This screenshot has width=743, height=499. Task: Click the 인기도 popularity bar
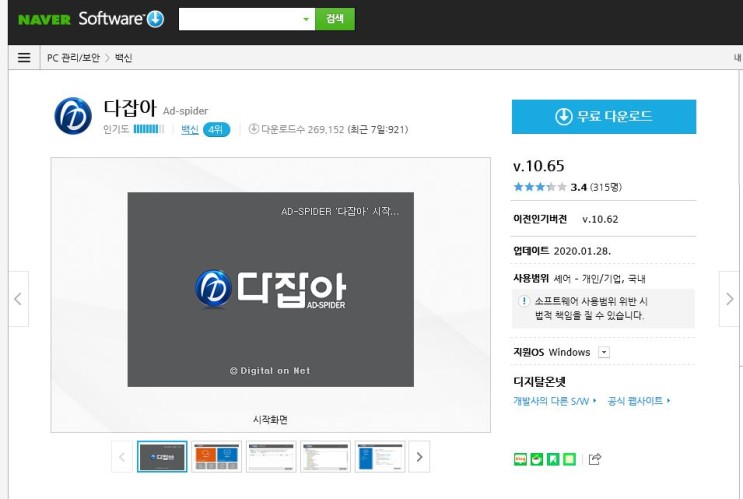149,129
